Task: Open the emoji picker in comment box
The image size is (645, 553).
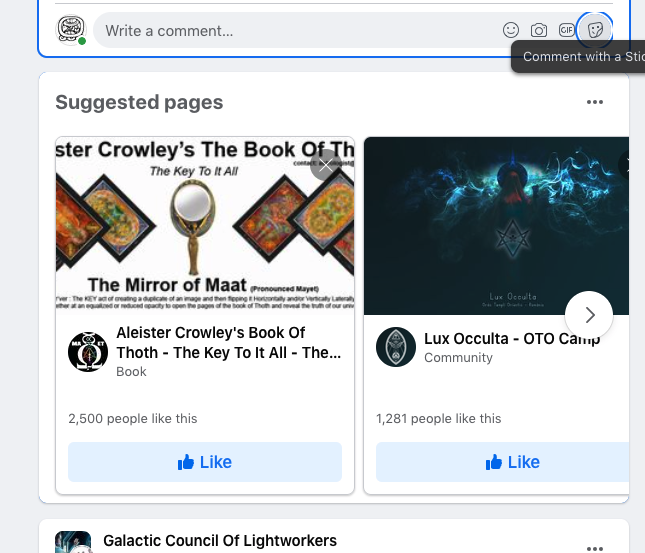Action: 510,30
